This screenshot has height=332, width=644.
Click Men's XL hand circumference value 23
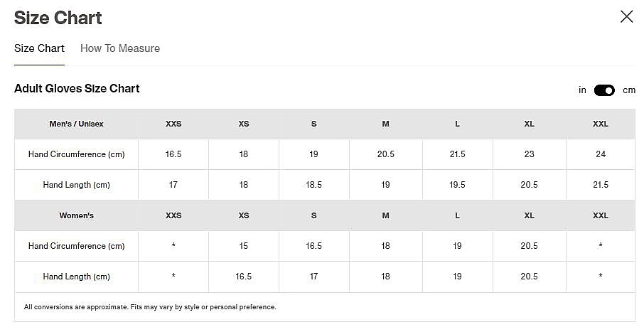click(x=530, y=154)
